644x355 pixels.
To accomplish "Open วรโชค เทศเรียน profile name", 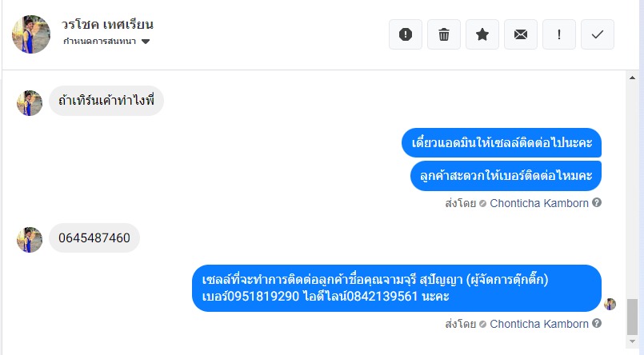I will 107,25.
